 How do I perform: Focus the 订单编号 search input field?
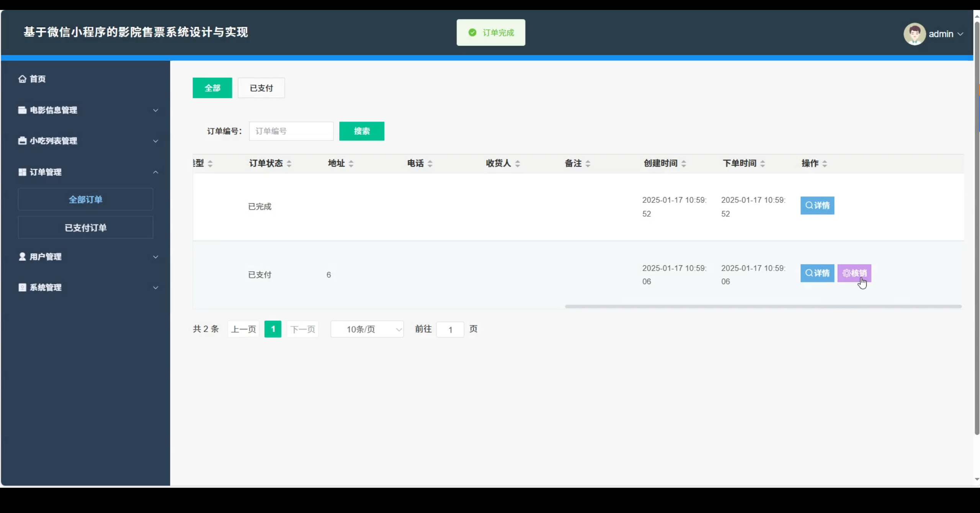pos(291,131)
